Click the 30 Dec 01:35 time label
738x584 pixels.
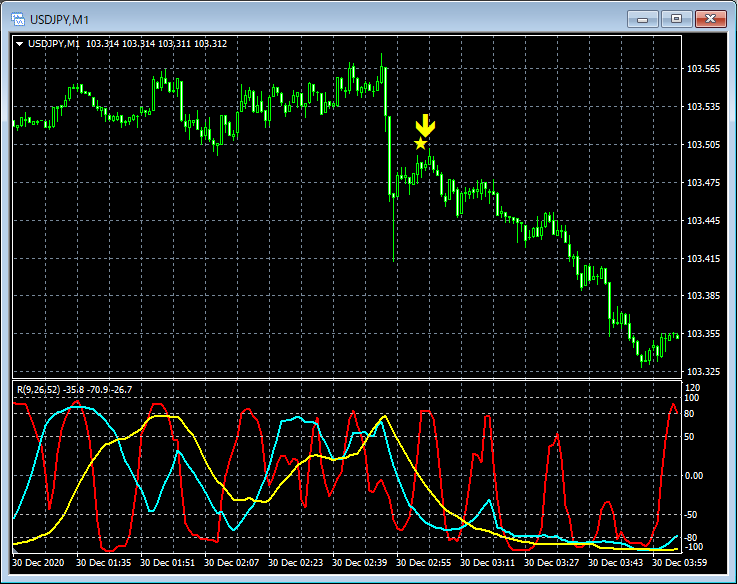pos(105,563)
